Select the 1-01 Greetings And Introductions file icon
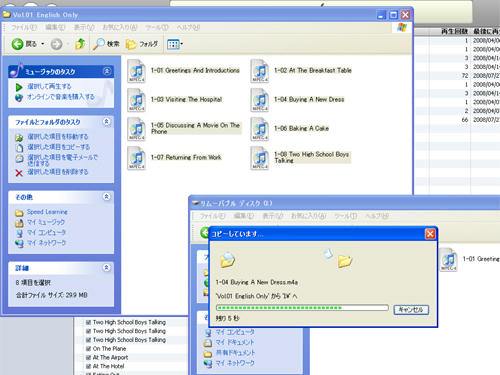The image size is (500, 375). 136,71
